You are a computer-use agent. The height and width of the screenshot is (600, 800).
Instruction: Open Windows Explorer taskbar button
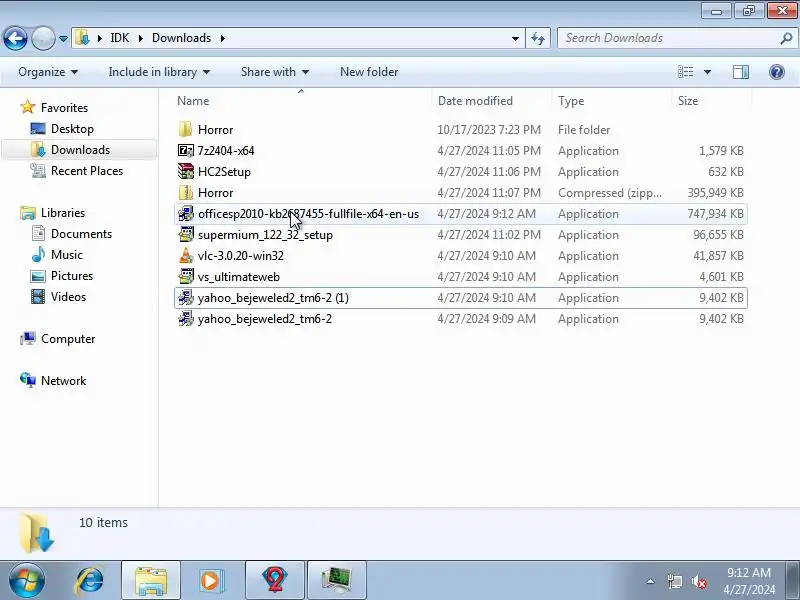(x=151, y=581)
